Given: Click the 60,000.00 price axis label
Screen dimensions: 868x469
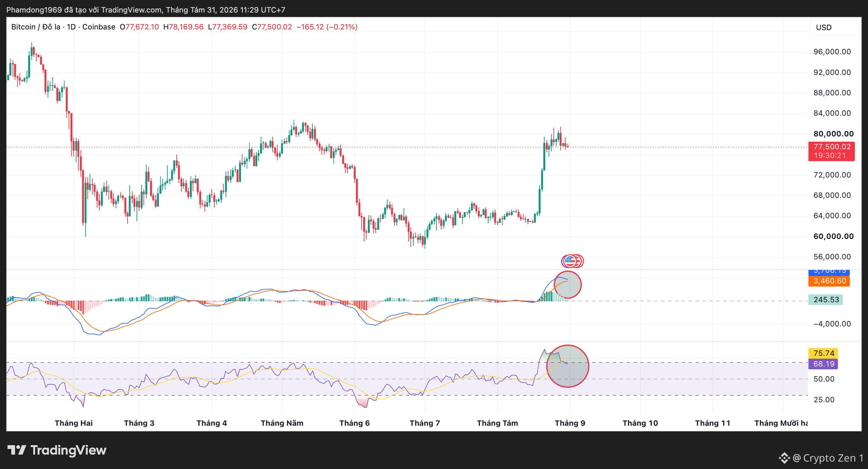Looking at the screenshot, I should [833, 236].
